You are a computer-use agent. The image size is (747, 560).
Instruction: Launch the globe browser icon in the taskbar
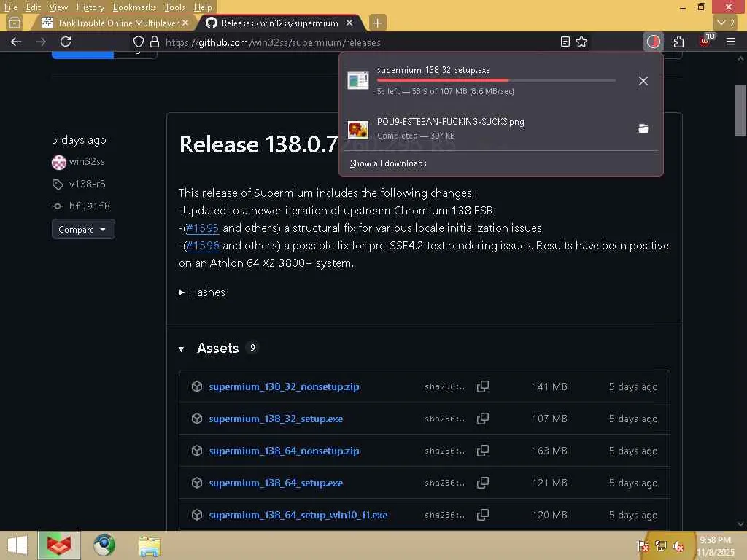pyautogui.click(x=104, y=545)
